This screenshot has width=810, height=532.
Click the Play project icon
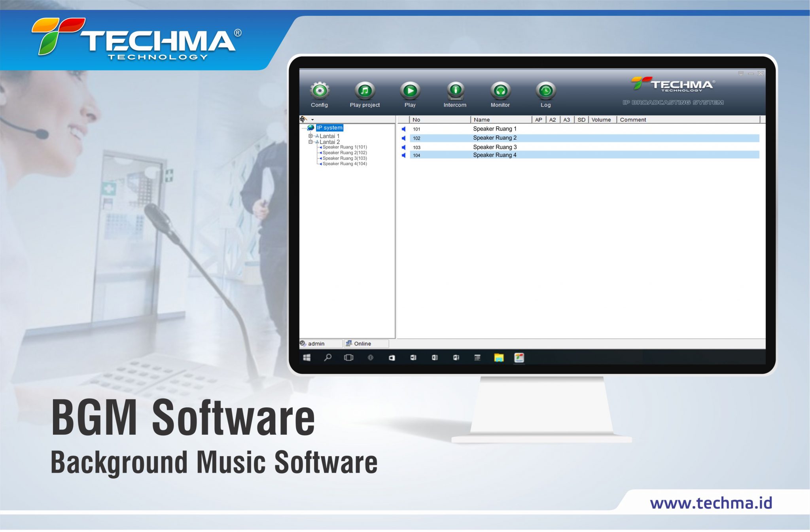pos(365,92)
